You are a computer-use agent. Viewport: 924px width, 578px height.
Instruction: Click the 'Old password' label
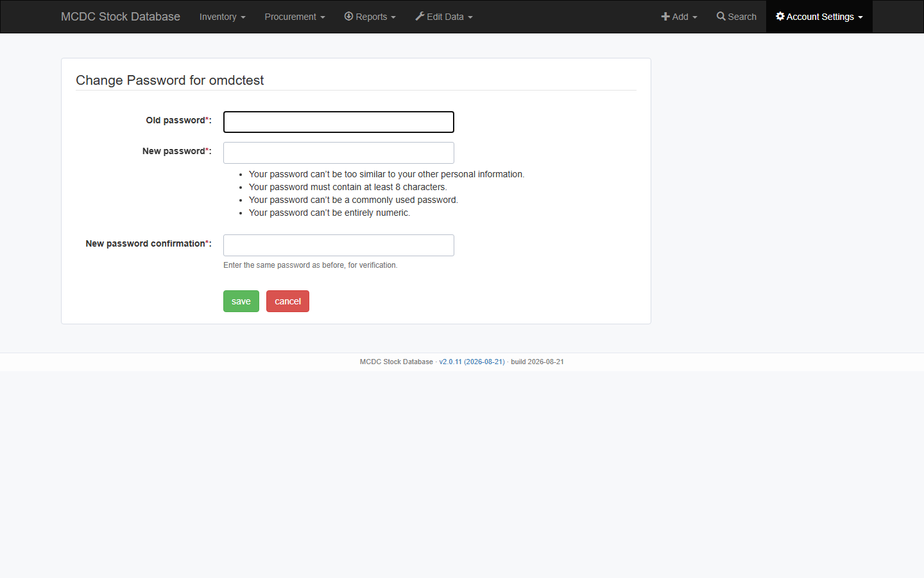pyautogui.click(x=178, y=120)
